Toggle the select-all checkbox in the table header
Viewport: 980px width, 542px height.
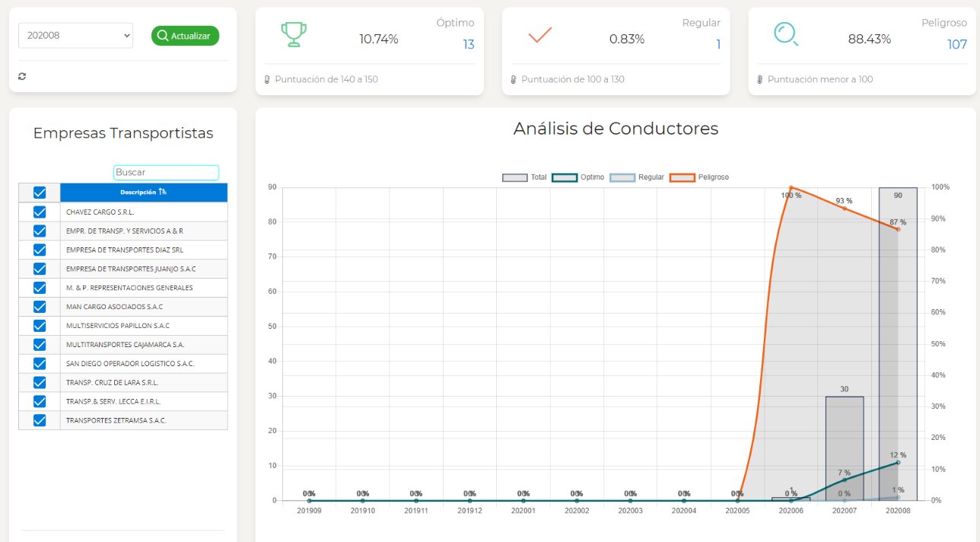tap(40, 193)
